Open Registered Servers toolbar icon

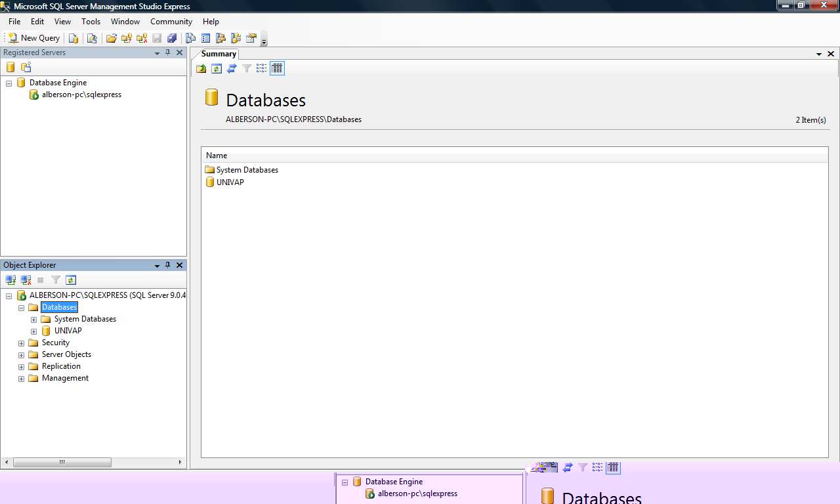click(x=191, y=38)
